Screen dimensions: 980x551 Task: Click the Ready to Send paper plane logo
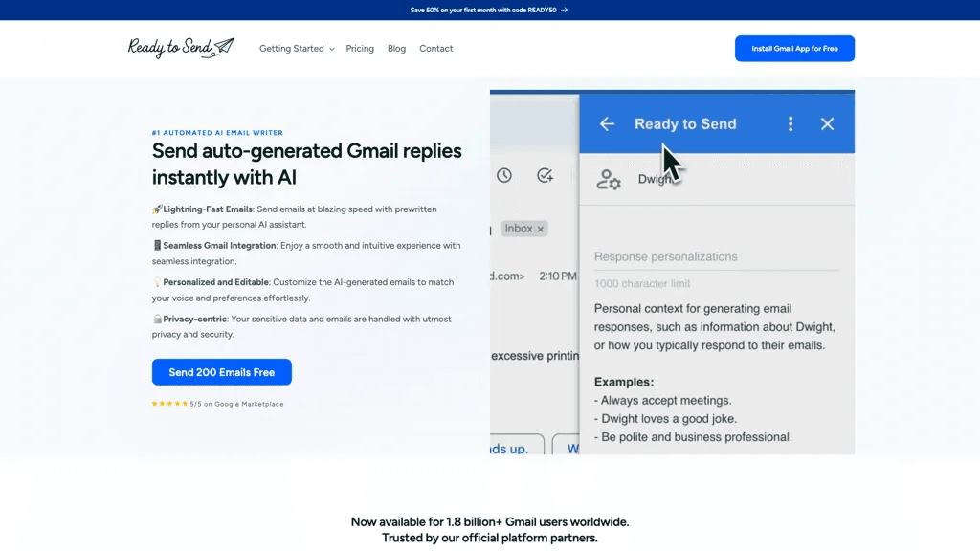[x=181, y=48]
